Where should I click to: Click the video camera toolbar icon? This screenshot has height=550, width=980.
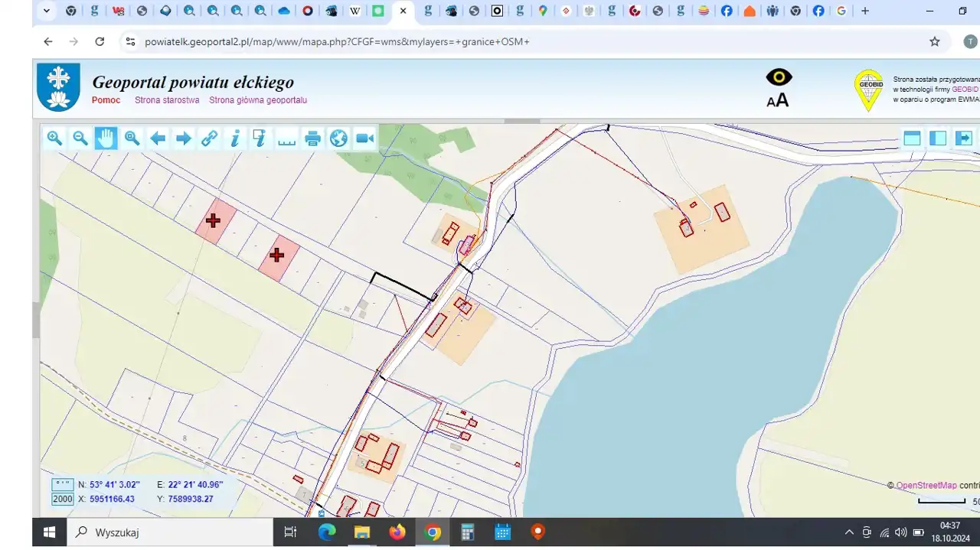coord(364,138)
